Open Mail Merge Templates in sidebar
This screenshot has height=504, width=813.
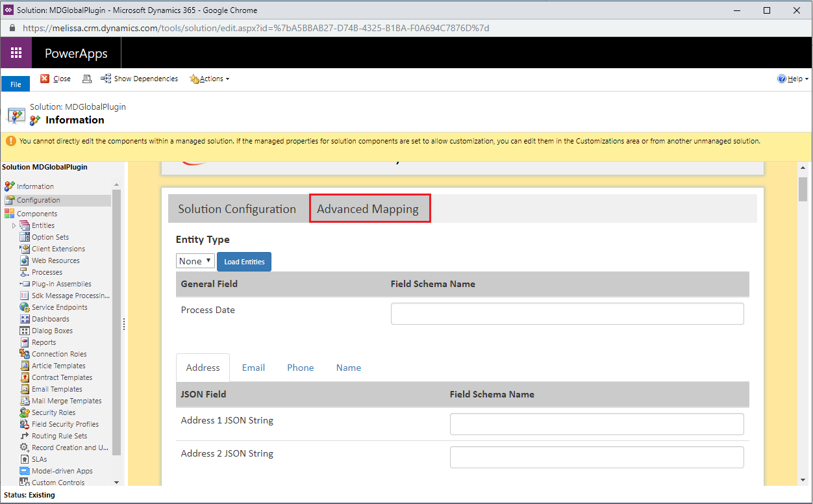click(67, 401)
